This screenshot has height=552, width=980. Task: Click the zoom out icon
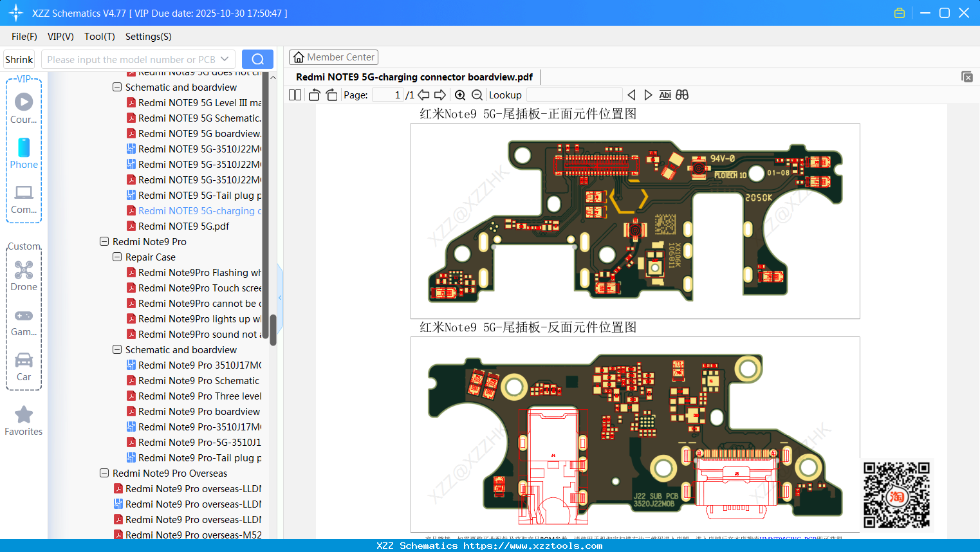pos(478,95)
